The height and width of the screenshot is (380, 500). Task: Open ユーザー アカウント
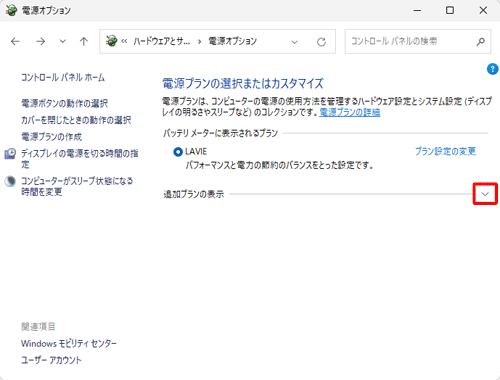click(51, 360)
